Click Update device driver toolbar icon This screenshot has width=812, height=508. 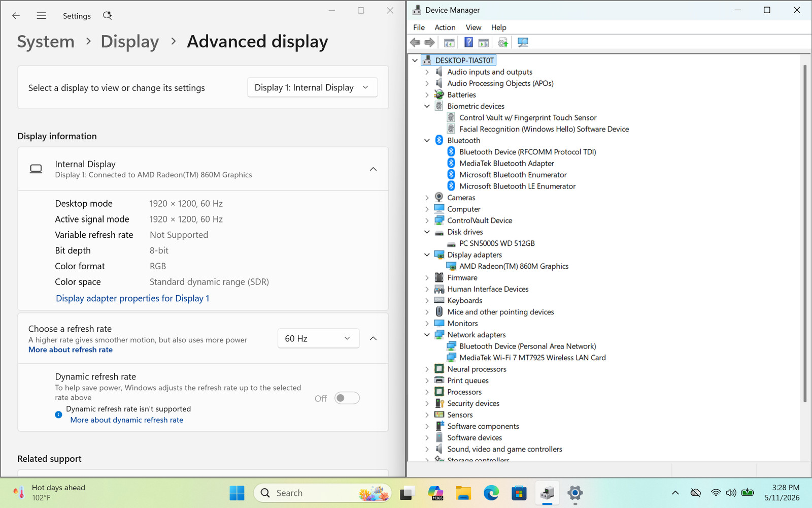pyautogui.click(x=503, y=43)
